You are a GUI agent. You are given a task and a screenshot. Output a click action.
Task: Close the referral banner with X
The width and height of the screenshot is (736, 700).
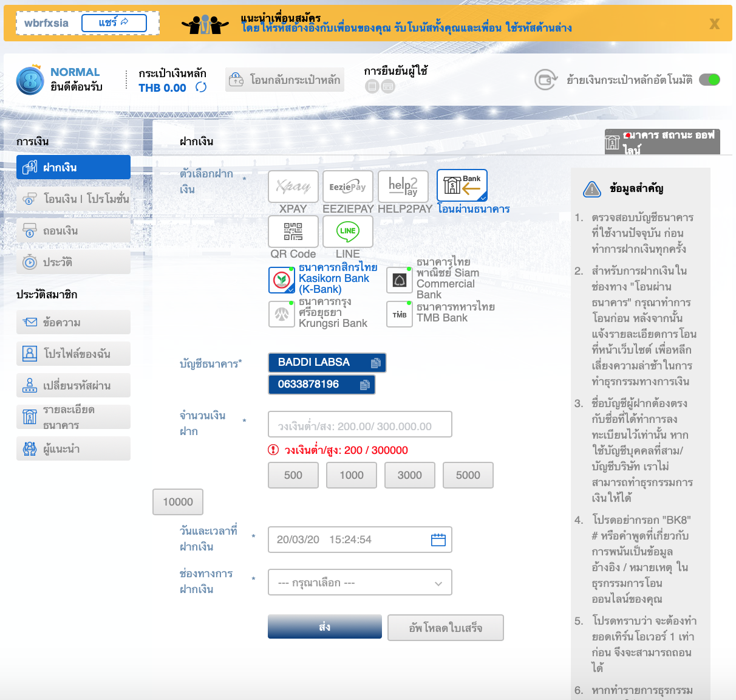click(714, 24)
